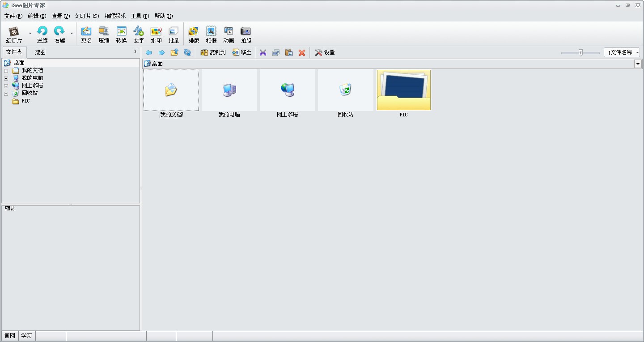Select 回收站 in the folder tree
Image resolution: width=644 pixels, height=342 pixels.
pyautogui.click(x=30, y=93)
